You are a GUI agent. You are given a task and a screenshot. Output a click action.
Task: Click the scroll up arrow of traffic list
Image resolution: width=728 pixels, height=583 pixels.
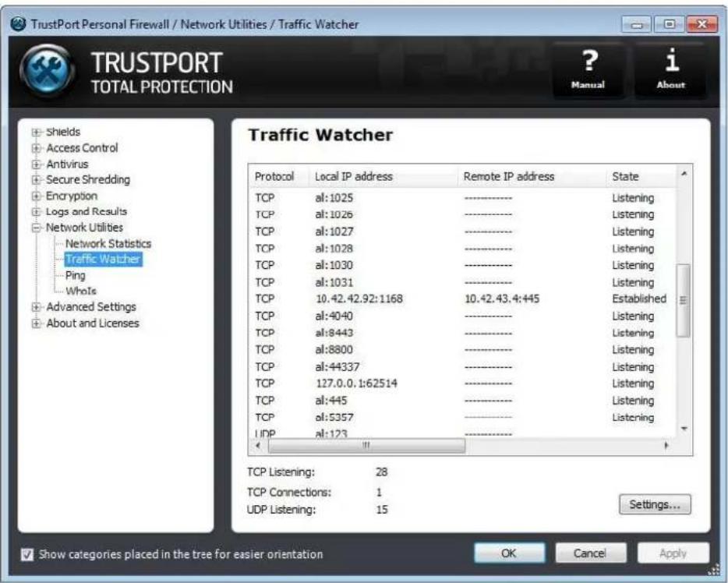coord(684,174)
